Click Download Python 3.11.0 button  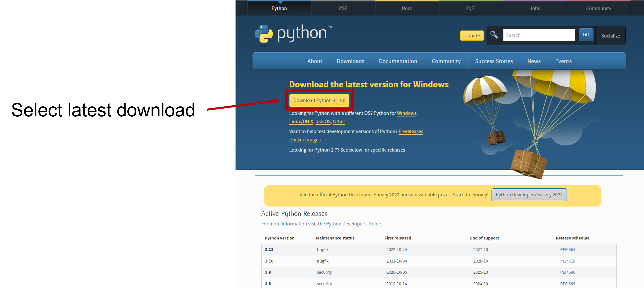pyautogui.click(x=319, y=100)
